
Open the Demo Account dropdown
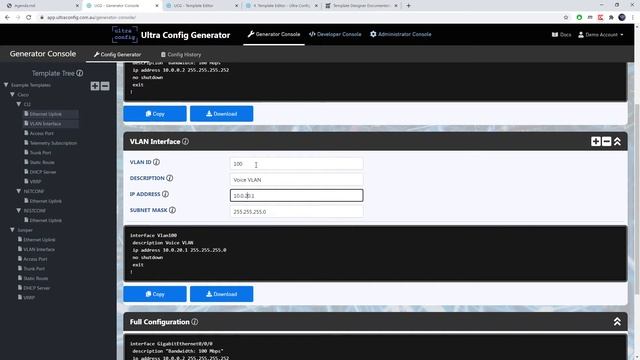(x=600, y=35)
